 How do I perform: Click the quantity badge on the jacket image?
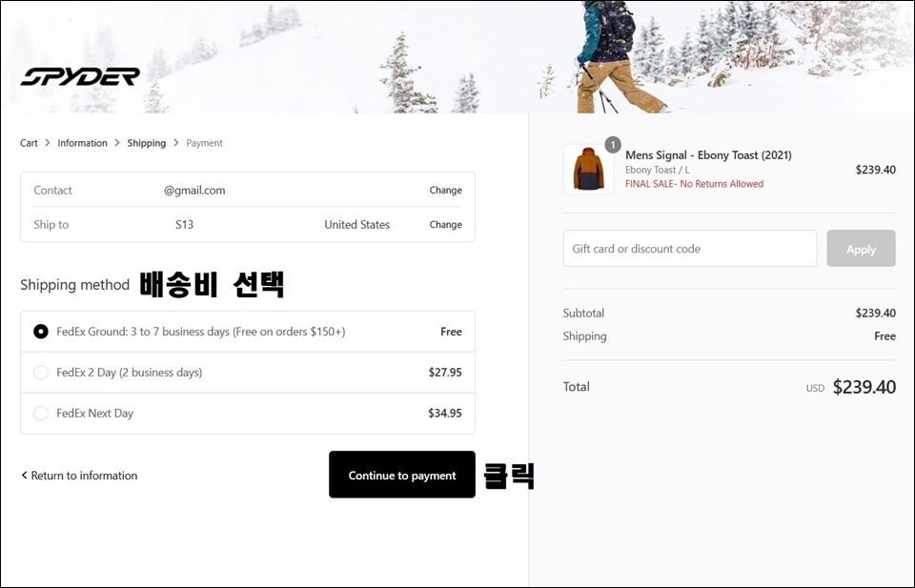tap(613, 145)
